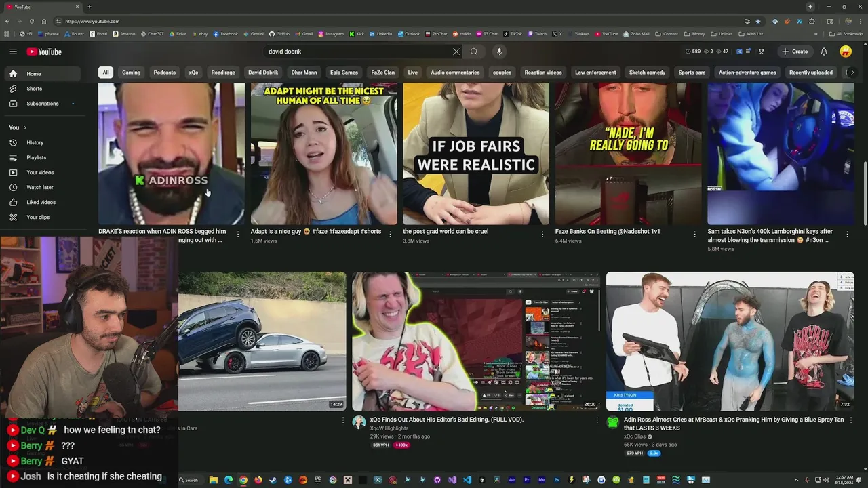Select the All filter chip
The image size is (868, 488).
click(x=106, y=73)
